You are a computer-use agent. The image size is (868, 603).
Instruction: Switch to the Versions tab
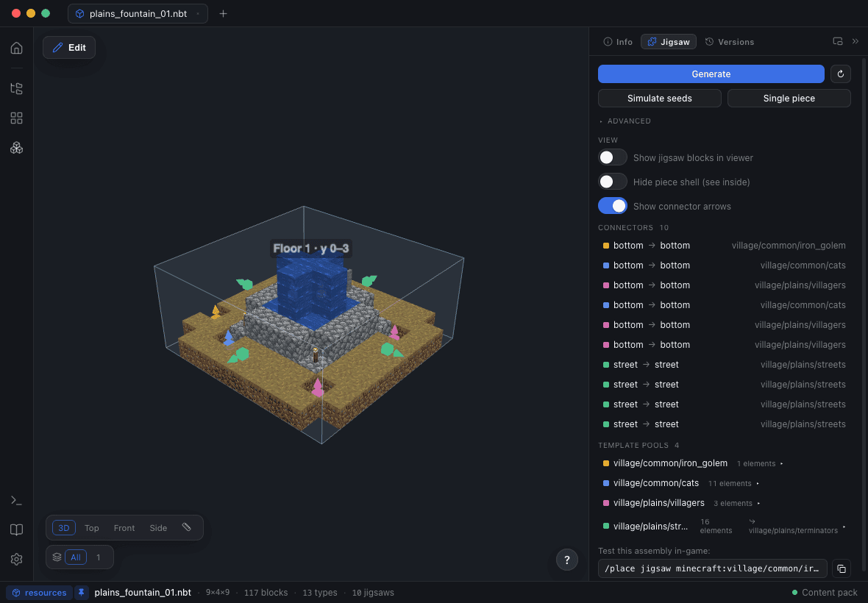[x=729, y=41]
